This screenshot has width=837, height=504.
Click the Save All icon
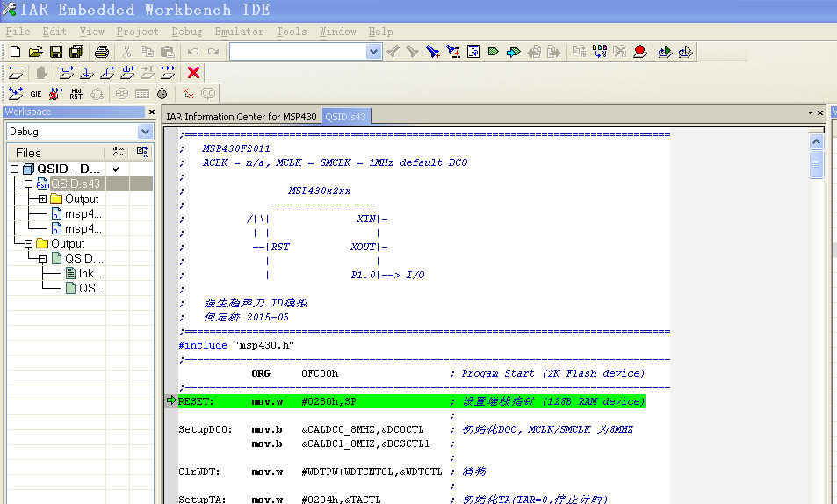click(x=76, y=52)
